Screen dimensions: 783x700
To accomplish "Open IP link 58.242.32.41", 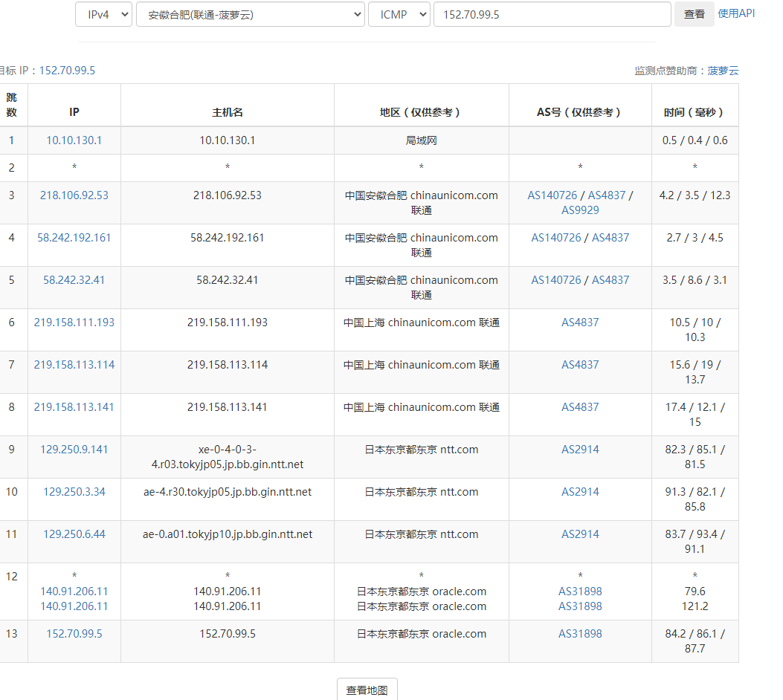I will (x=74, y=280).
